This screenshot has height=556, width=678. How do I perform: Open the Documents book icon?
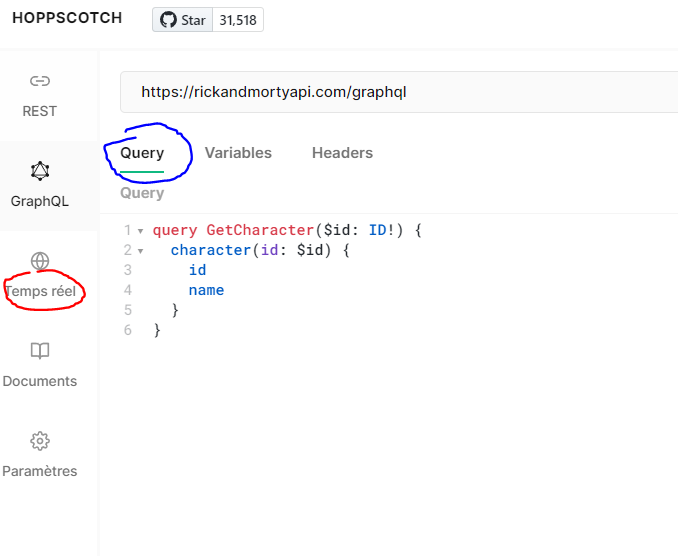point(40,351)
